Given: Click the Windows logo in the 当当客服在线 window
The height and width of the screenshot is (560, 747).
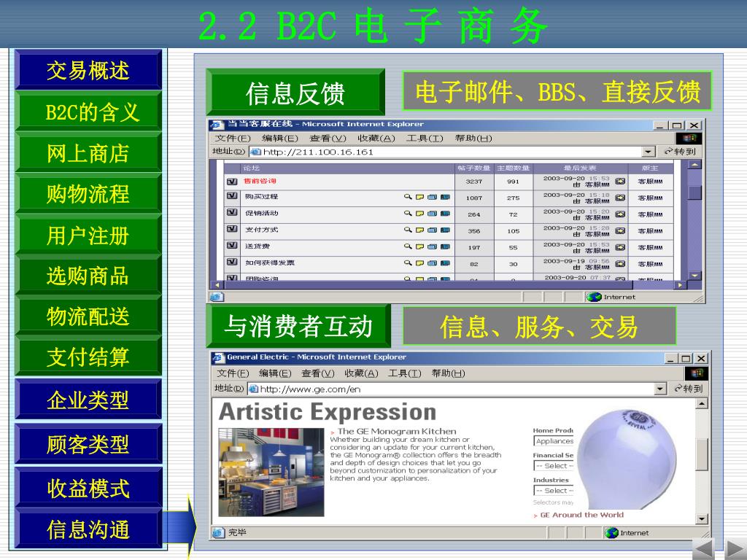Looking at the screenshot, I should point(689,138).
